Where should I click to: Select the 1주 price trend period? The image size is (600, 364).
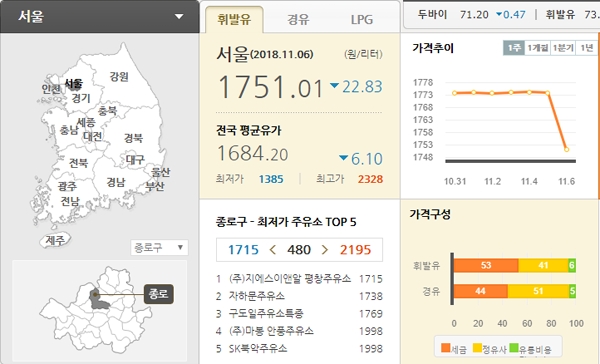[x=514, y=48]
